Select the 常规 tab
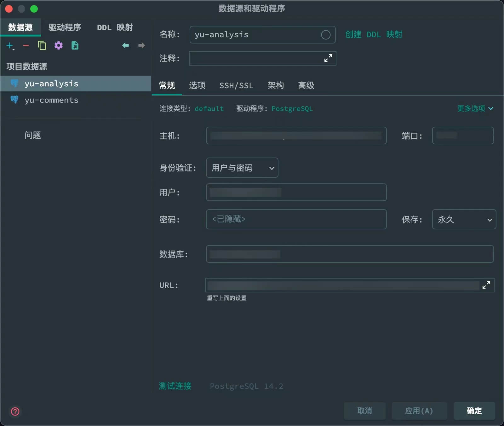This screenshot has width=504, height=426. pos(167,85)
